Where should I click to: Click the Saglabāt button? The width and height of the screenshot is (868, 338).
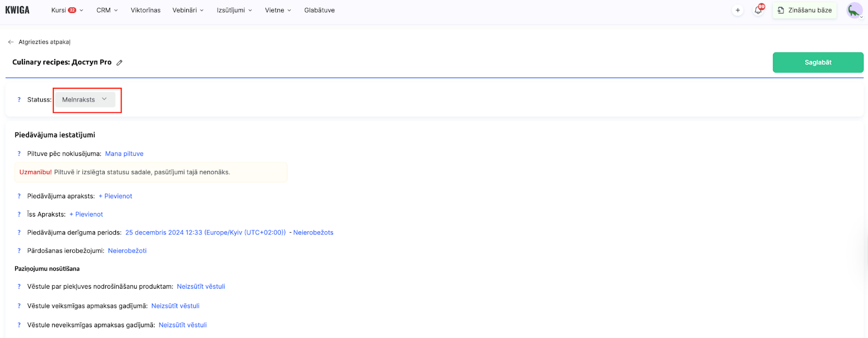coord(818,62)
